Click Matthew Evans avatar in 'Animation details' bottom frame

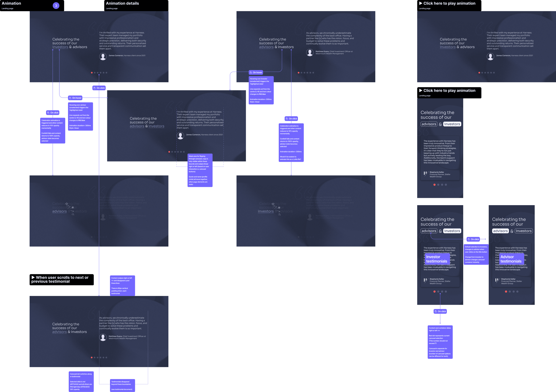pos(103,337)
